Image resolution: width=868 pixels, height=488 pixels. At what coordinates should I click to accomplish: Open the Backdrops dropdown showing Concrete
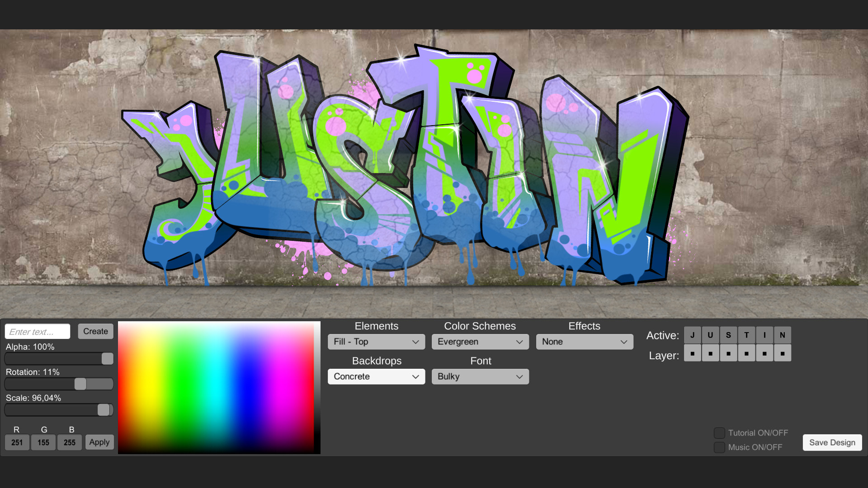point(376,376)
